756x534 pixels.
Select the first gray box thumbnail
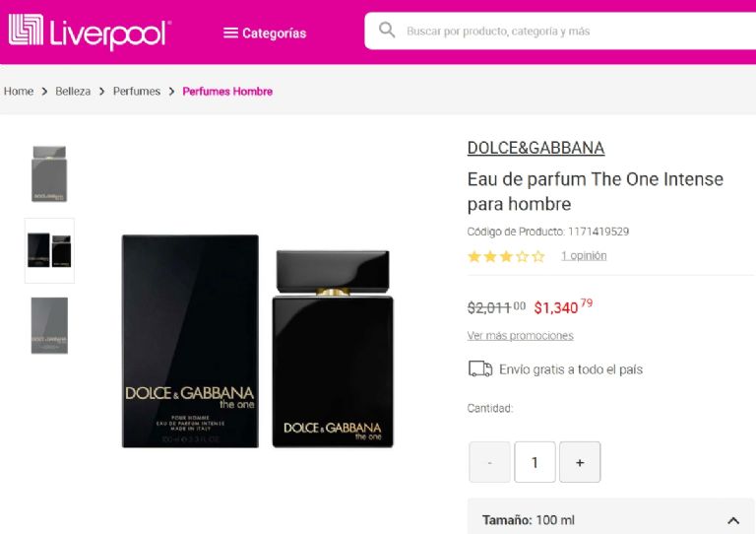(x=49, y=173)
